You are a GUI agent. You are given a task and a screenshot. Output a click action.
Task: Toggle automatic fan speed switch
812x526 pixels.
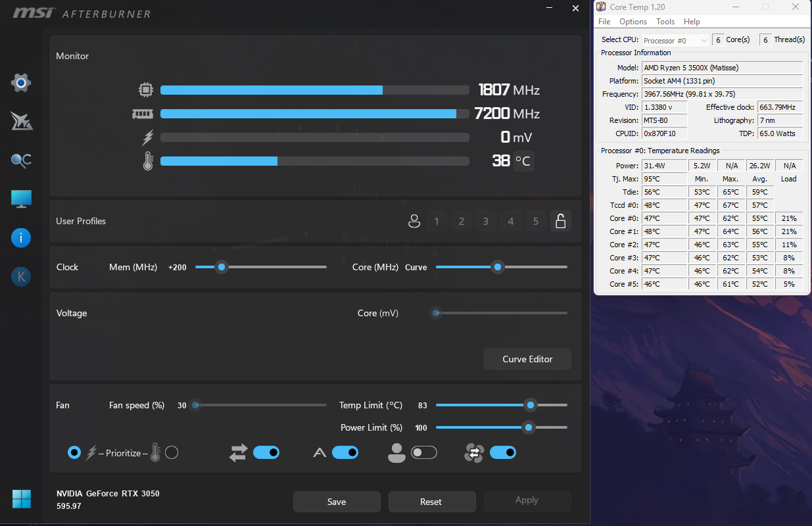point(345,452)
